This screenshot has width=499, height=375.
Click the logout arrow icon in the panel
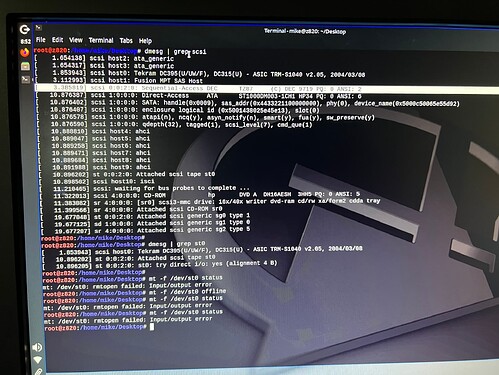coord(24,30)
